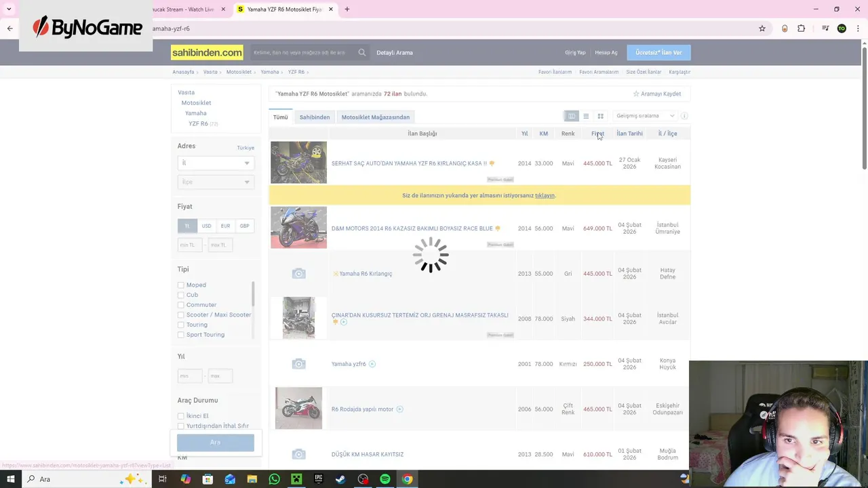This screenshot has height=488, width=868.
Task: Check the Cub type checkbox
Action: [180, 295]
